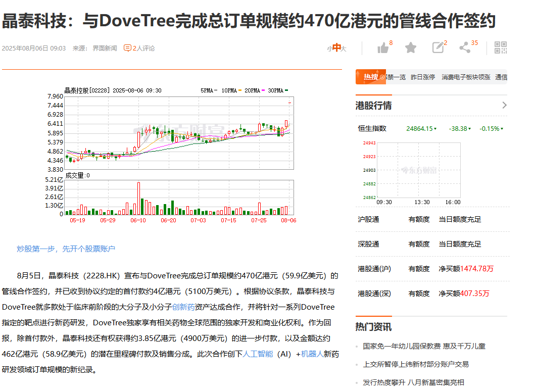
Task: Click 当日额度充足 in the 深股通 row
Action: pos(460,244)
